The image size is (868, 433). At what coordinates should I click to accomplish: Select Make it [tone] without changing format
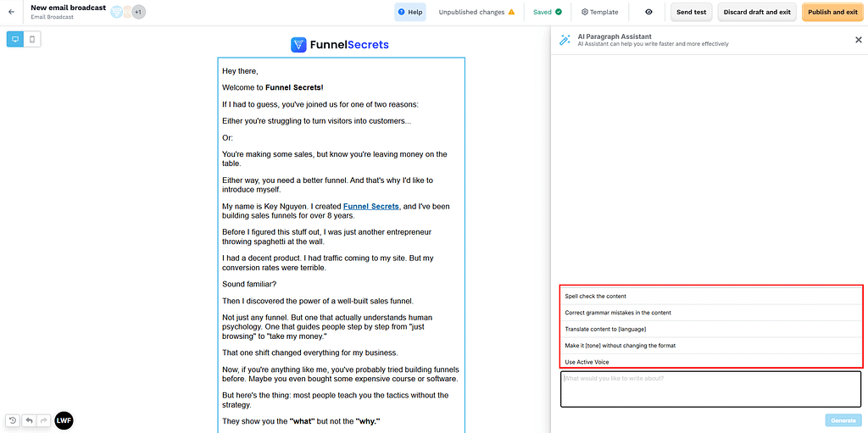(711, 346)
